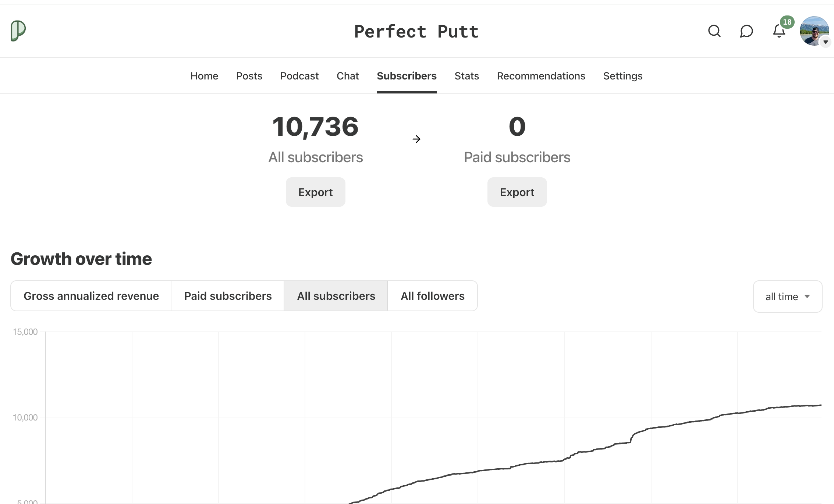This screenshot has height=504, width=834.
Task: Click the arrow between subscriber counts
Action: click(x=416, y=139)
